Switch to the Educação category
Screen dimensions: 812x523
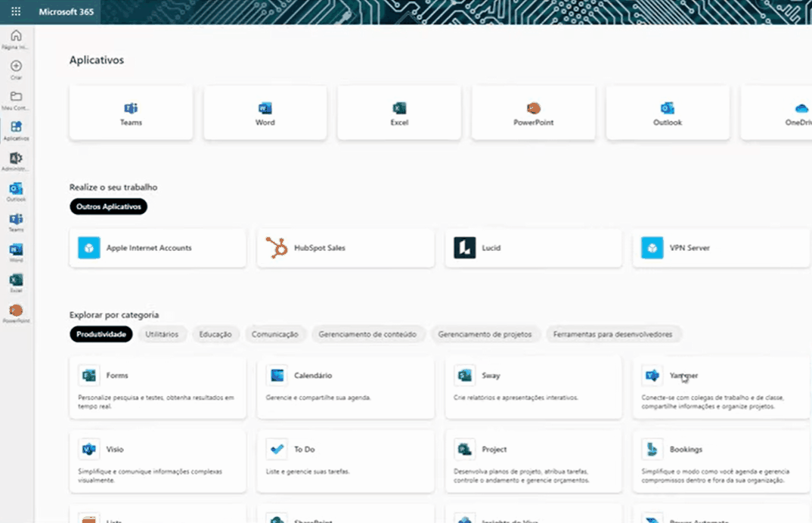coord(215,334)
